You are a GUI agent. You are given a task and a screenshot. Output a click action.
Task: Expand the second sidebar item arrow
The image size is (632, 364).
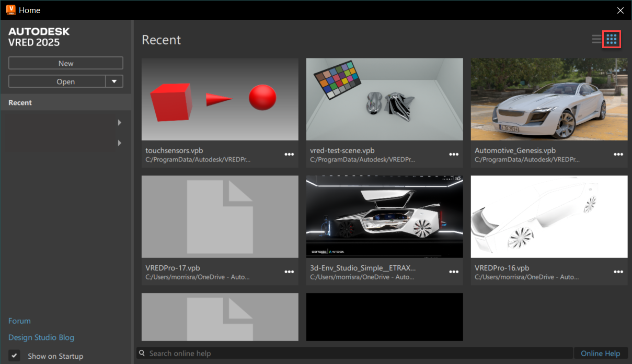click(x=120, y=143)
